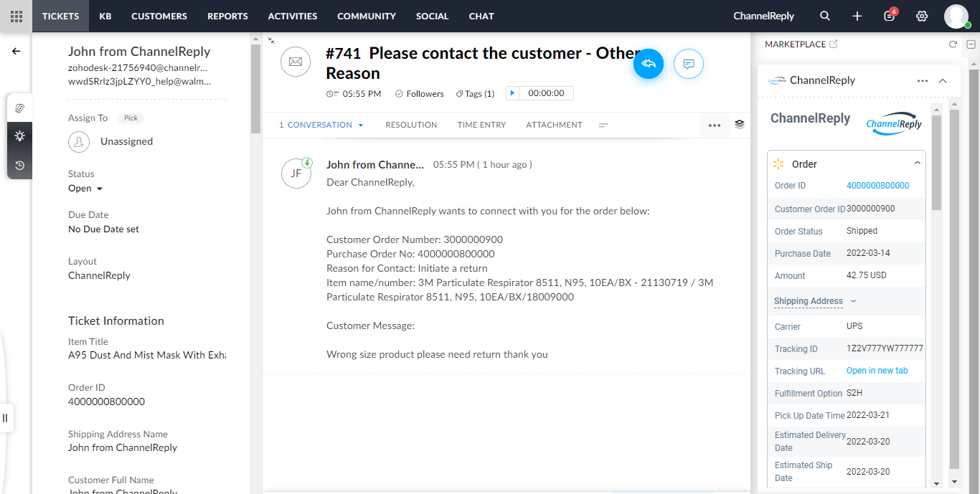Collapse the ChannelReply extension chevron
Image resolution: width=980 pixels, height=494 pixels.
point(943,80)
